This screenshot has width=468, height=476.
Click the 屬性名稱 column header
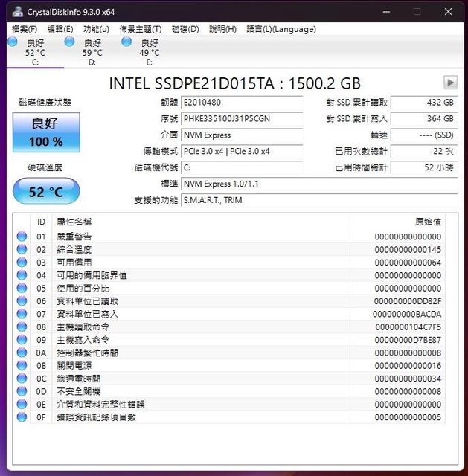74,222
